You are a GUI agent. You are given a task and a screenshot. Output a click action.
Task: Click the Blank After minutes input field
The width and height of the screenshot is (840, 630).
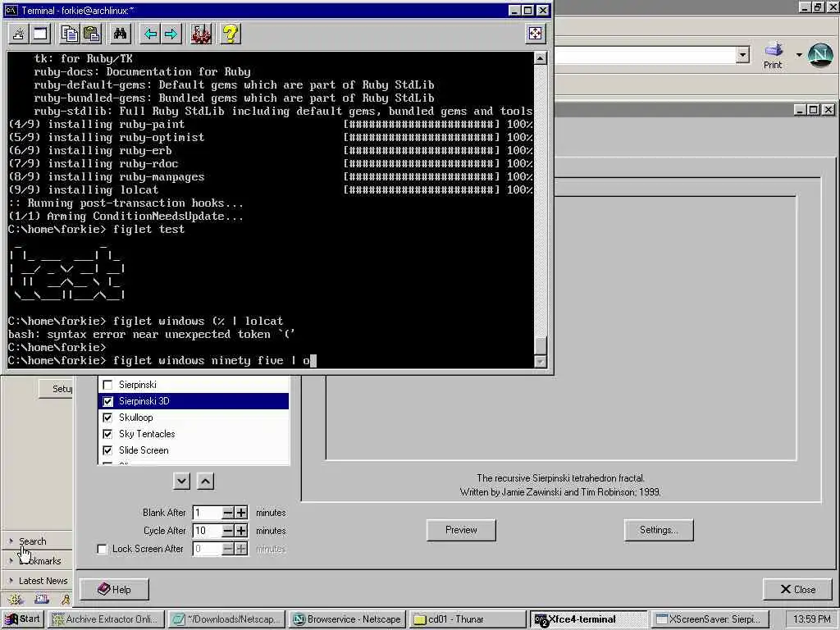[208, 513]
